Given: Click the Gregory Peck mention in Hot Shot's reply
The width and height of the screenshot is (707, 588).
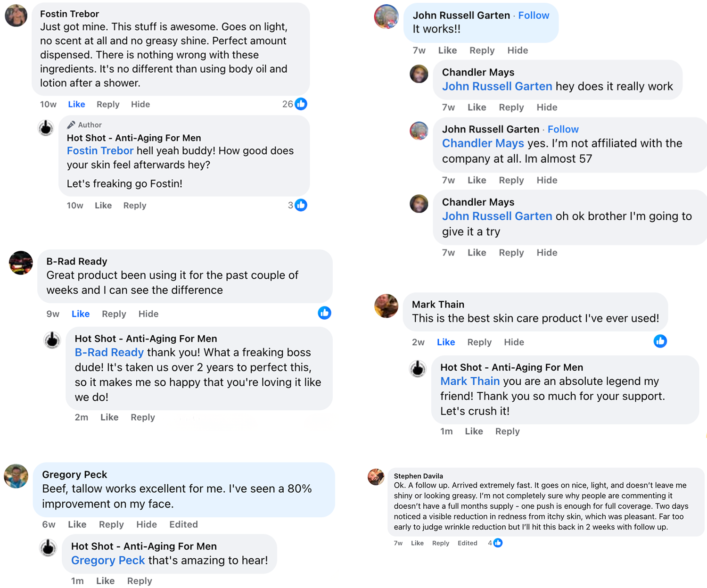Looking at the screenshot, I should [x=108, y=560].
